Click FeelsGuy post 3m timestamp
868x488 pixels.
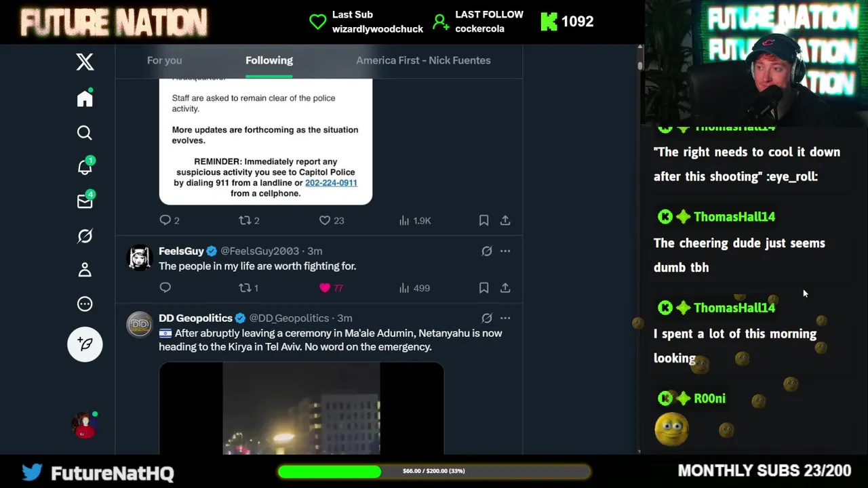[x=315, y=251]
